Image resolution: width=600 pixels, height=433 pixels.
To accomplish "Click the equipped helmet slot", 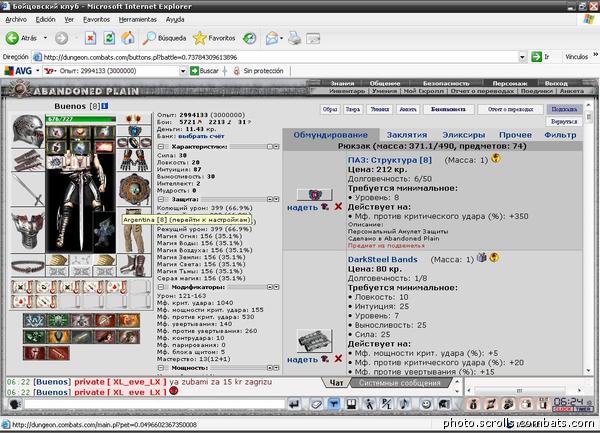I will click(28, 131).
